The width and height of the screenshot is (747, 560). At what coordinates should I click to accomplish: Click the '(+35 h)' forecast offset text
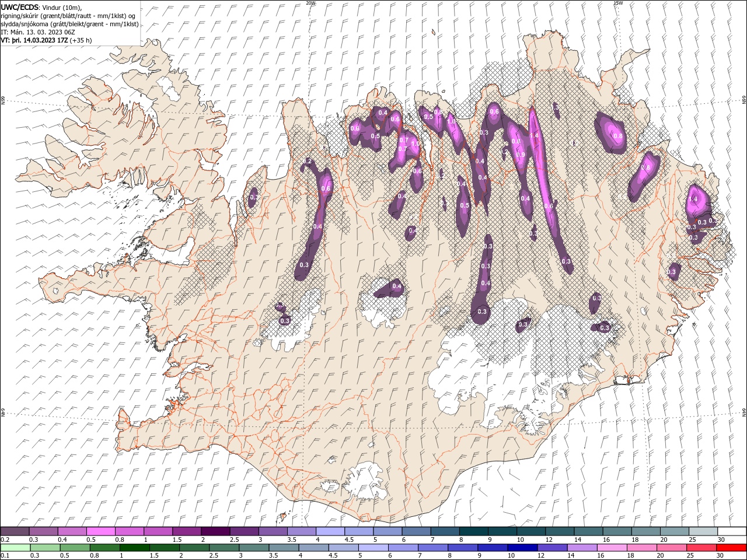click(x=81, y=40)
